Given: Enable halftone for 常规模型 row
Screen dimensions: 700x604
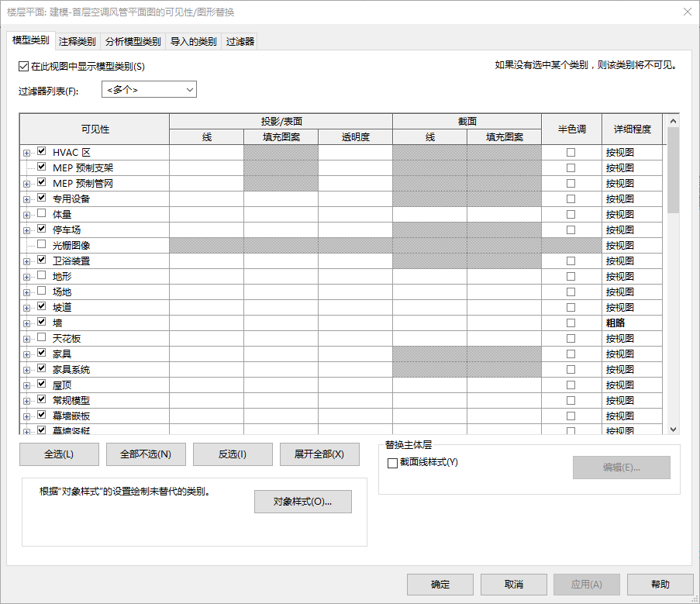Looking at the screenshot, I should coord(571,400).
